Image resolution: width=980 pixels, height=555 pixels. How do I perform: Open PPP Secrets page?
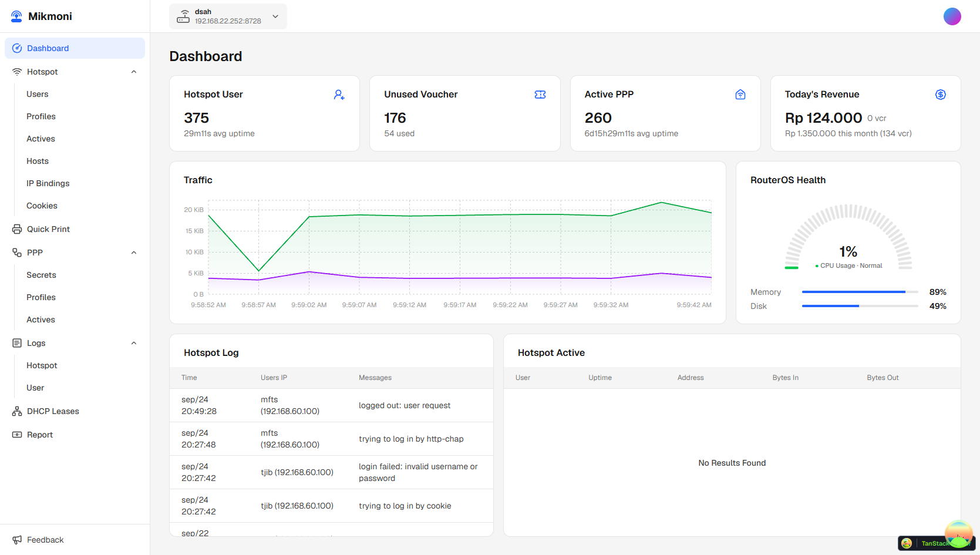(x=41, y=275)
